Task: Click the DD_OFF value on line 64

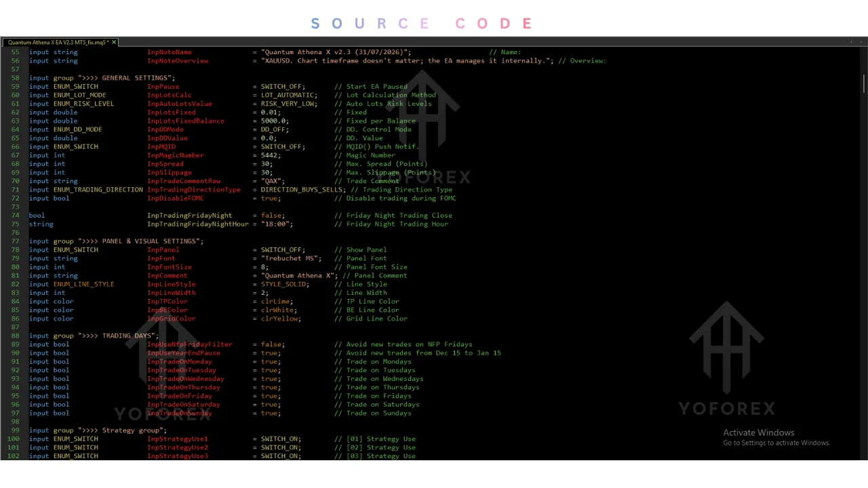Action: pos(273,129)
